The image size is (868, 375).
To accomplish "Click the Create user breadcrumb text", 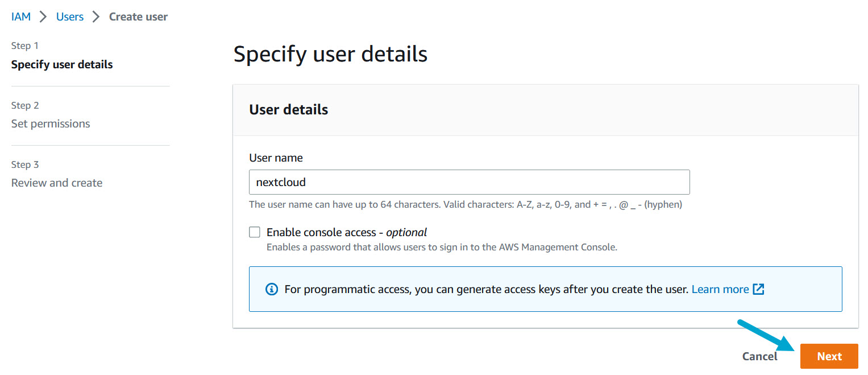I will click(x=138, y=17).
